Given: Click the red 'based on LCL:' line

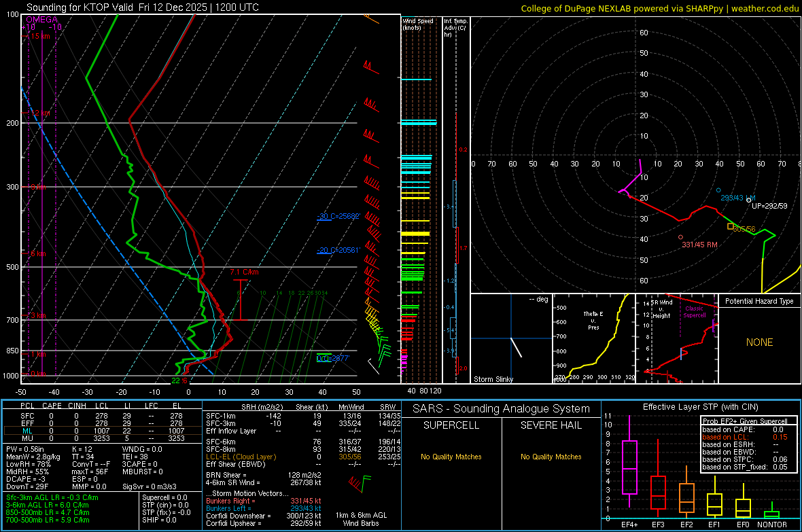Looking at the screenshot, I should point(745,437).
